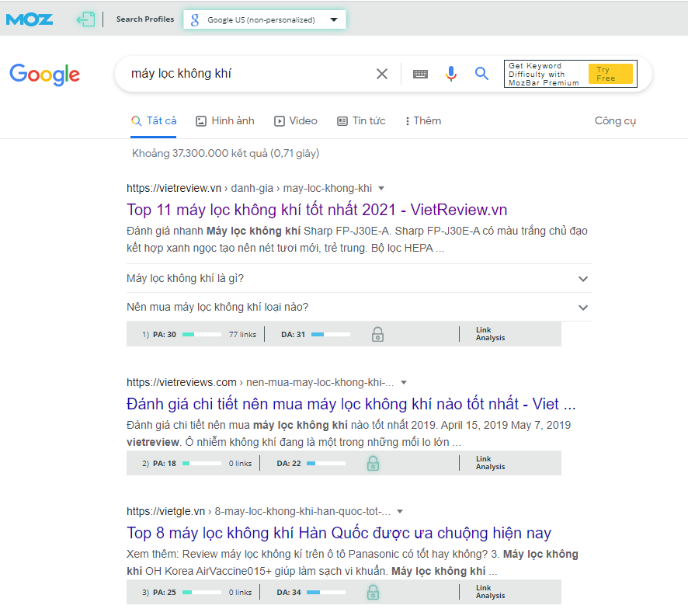Open Link Analysis for result 3
The image size is (688, 616).
pyautogui.click(x=490, y=592)
